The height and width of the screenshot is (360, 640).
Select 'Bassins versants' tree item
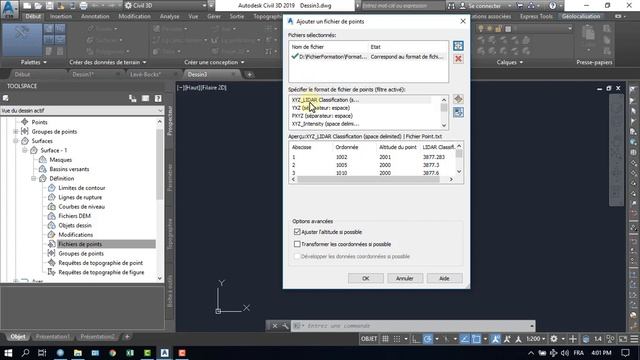pos(69,169)
